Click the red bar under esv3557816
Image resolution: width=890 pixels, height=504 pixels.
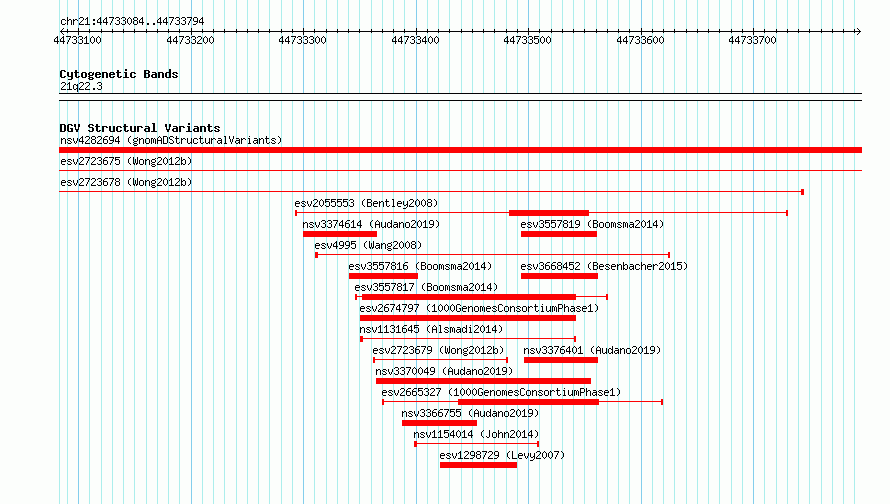tap(383, 276)
